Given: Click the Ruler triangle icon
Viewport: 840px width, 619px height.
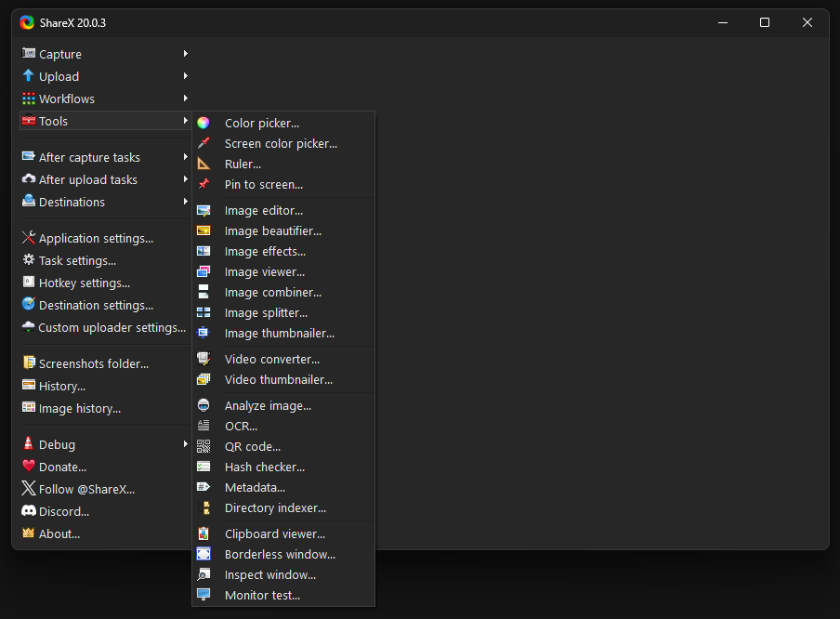Looking at the screenshot, I should click(x=203, y=164).
